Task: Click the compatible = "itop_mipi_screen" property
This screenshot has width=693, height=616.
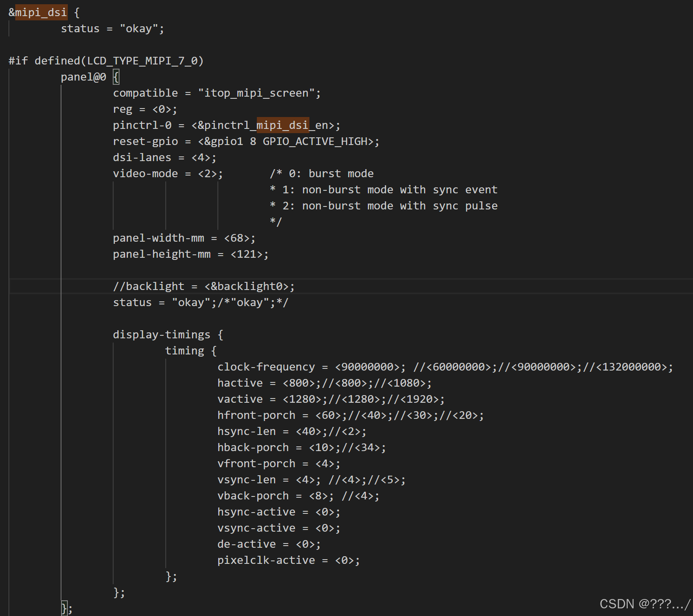Action: 216,93
